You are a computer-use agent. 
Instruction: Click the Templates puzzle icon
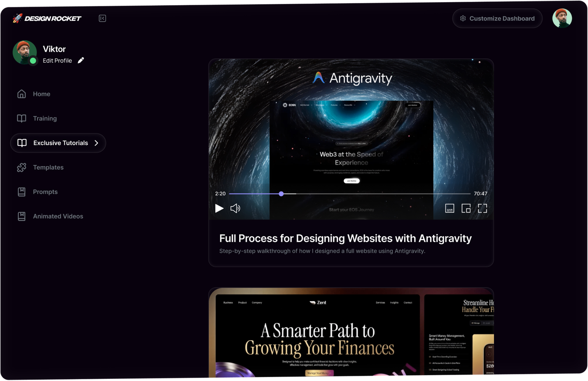click(x=22, y=167)
